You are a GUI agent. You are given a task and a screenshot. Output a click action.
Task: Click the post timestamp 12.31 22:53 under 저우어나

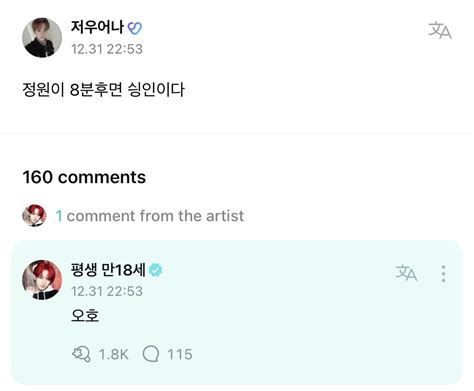[x=107, y=49]
